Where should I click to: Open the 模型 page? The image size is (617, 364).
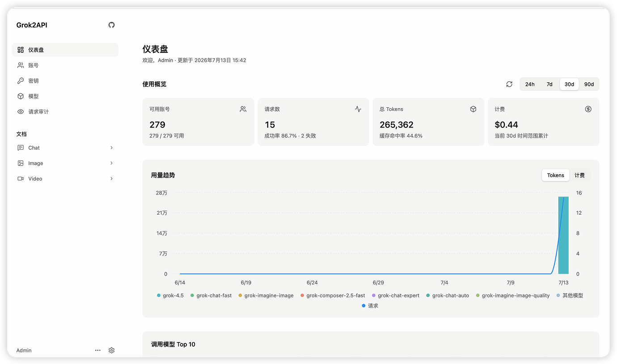(x=65, y=96)
